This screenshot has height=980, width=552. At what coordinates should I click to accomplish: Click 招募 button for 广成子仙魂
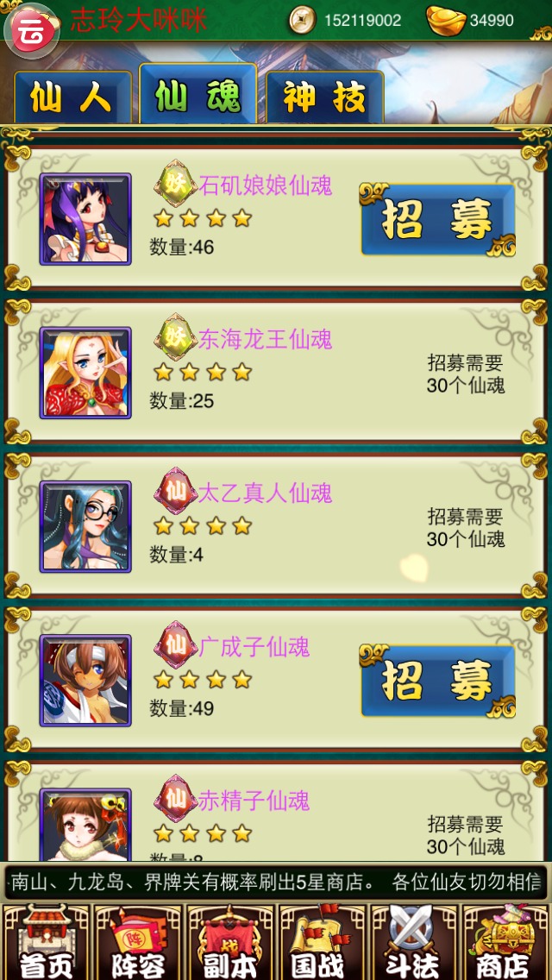(437, 681)
